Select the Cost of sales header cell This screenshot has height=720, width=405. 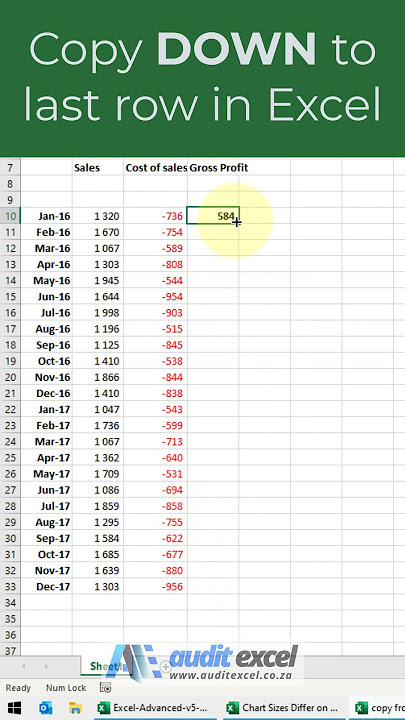pos(156,168)
